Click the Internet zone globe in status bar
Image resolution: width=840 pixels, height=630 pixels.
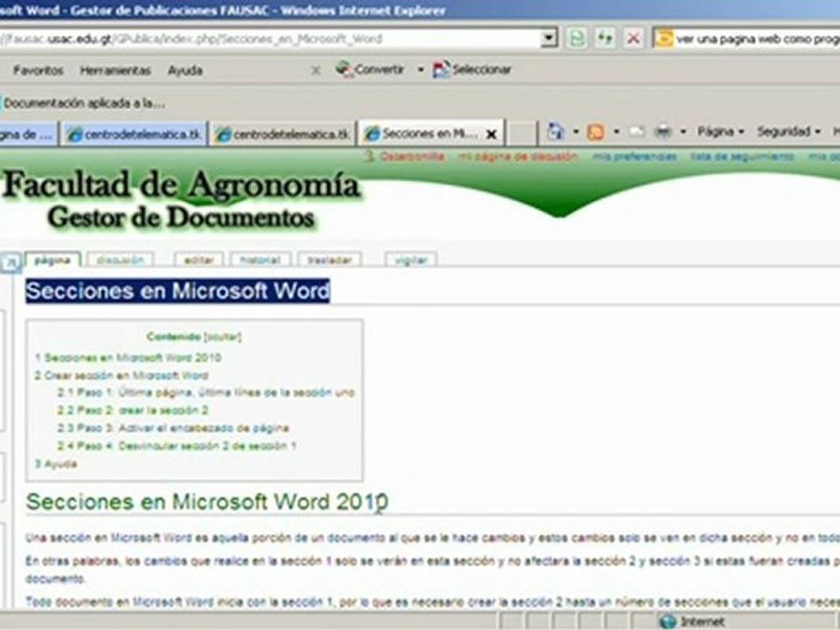pos(668,621)
